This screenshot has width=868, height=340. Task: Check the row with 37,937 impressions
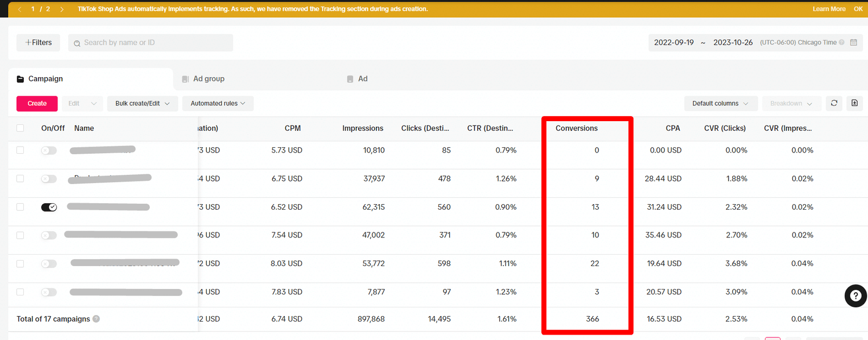coord(20,179)
